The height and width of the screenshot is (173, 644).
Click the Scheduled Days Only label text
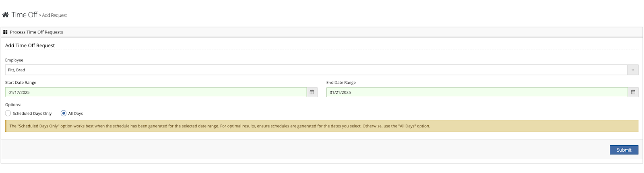pyautogui.click(x=32, y=114)
